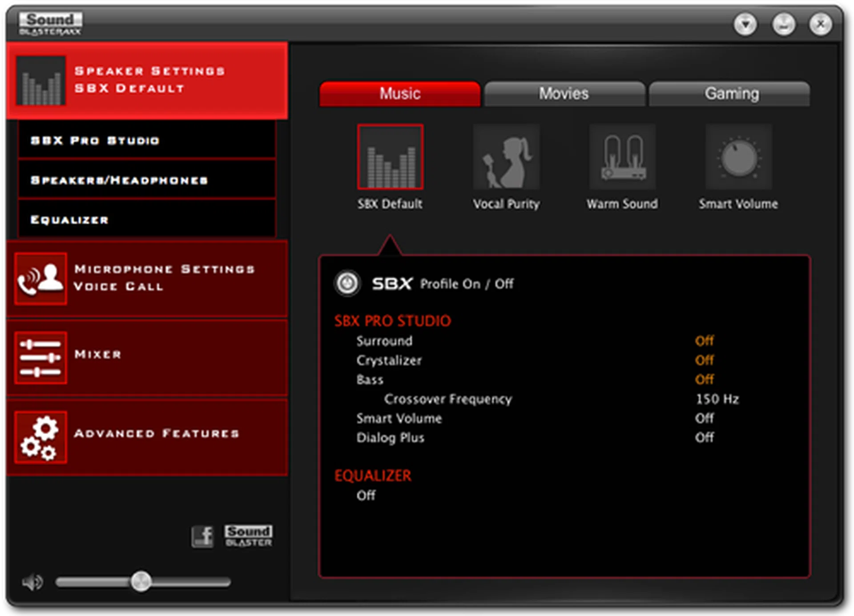Switch to the Movies tab
The width and height of the screenshot is (854, 616).
pos(564,94)
